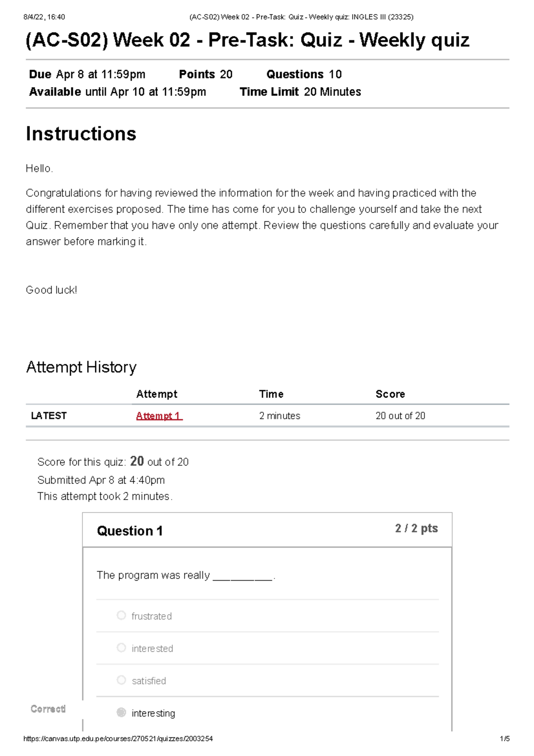Click the "Submitted Apr 8 at 4:40pm" line
534x756 pixels.
tap(101, 480)
